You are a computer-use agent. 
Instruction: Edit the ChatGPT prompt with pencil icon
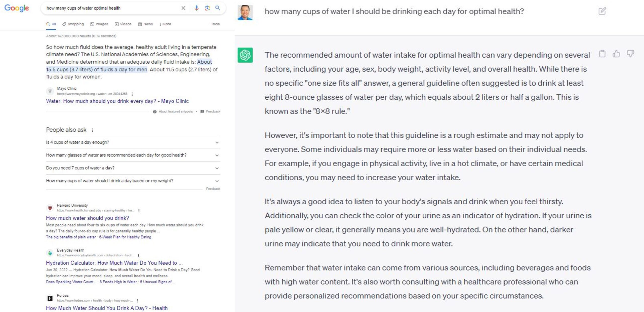click(602, 11)
